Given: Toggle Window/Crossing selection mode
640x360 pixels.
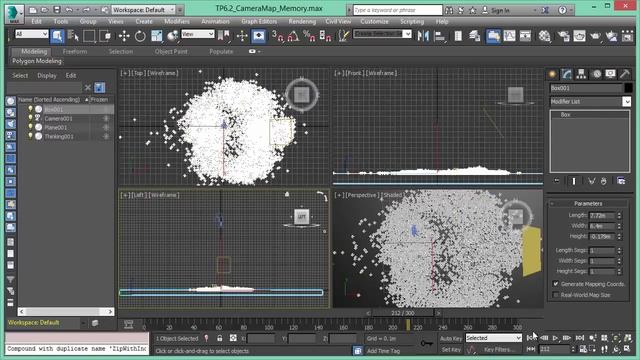Looking at the screenshot, I should (105, 36).
